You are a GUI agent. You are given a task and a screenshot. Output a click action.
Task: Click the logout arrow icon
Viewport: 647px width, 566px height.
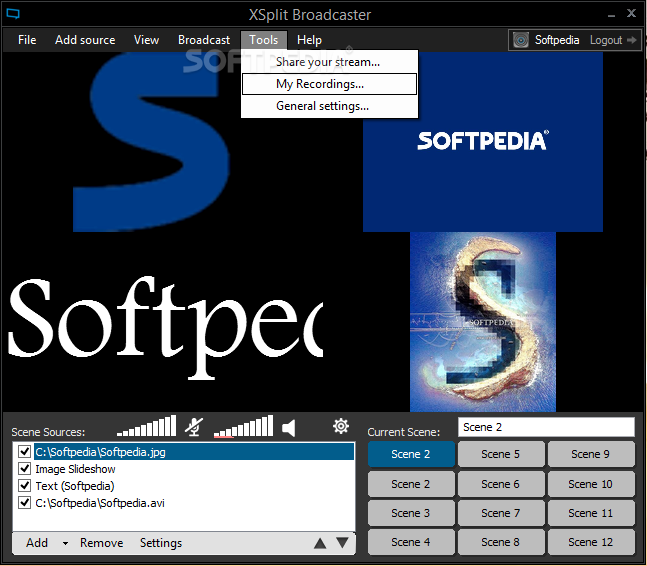point(631,40)
